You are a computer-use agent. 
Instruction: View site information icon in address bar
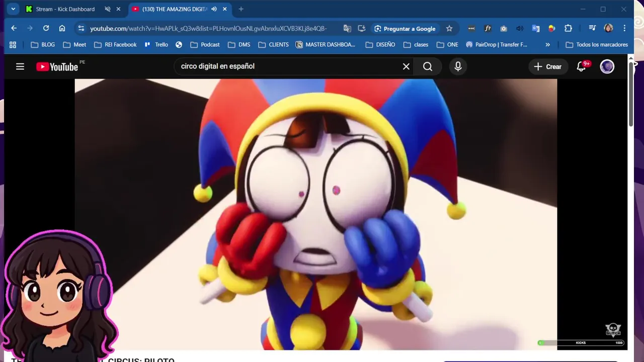(80, 29)
